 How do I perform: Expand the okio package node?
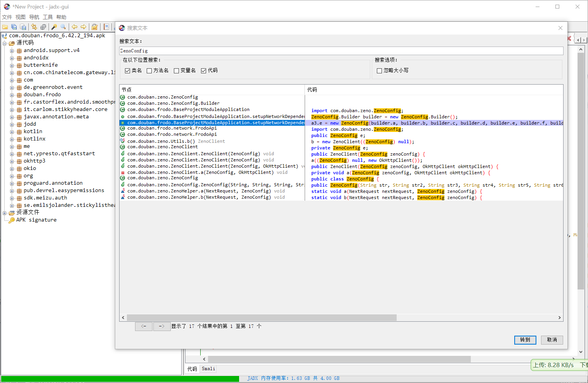point(12,169)
